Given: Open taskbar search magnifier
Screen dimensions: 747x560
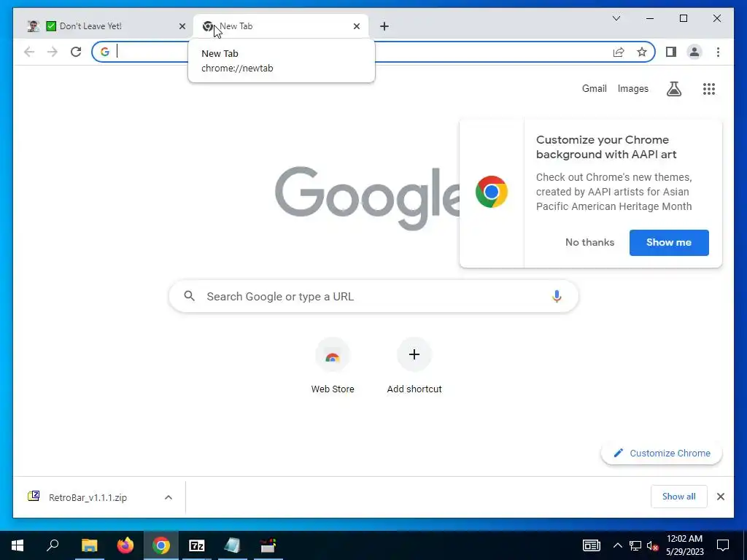Looking at the screenshot, I should (53, 545).
